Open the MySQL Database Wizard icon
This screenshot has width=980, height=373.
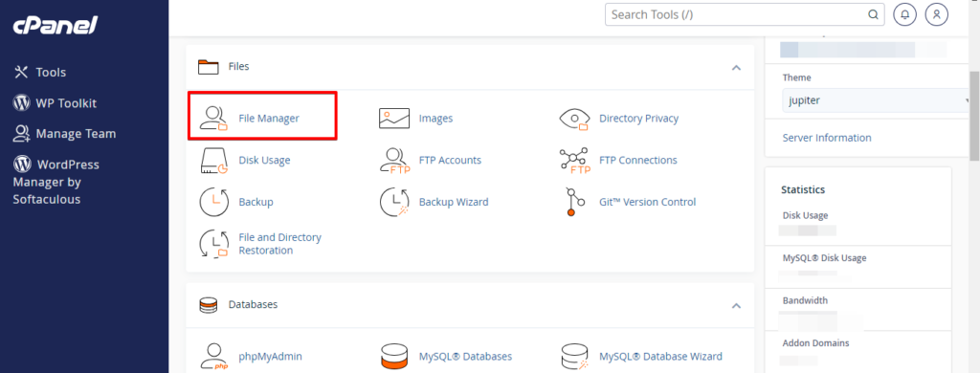[574, 356]
